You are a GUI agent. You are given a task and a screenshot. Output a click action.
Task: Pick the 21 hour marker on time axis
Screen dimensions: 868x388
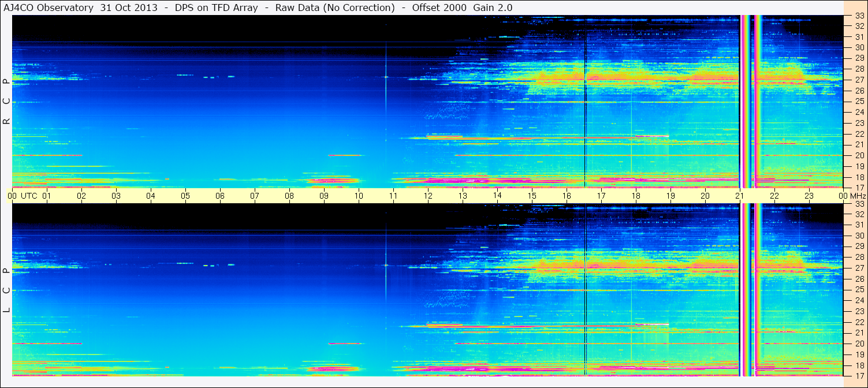coord(740,196)
